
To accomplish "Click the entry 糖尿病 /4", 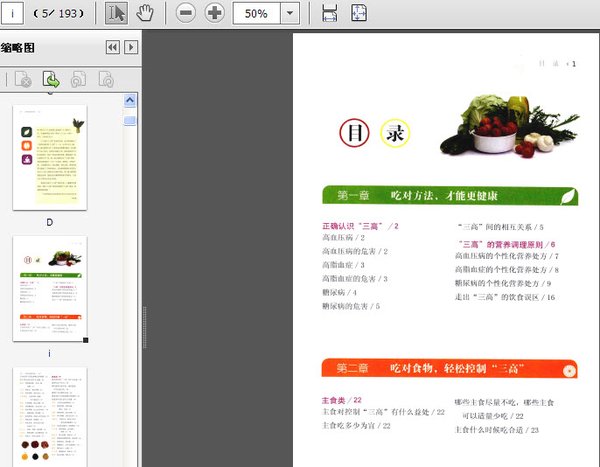I will click(339, 292).
